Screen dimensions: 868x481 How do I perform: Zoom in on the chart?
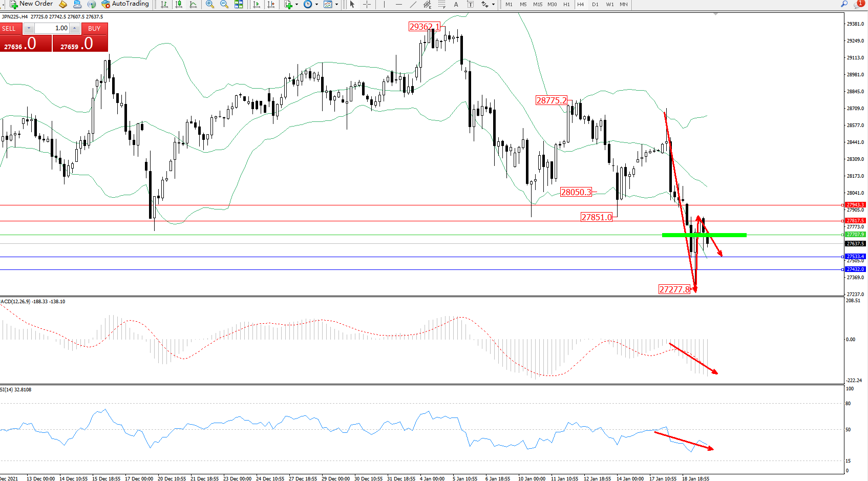coord(210,5)
